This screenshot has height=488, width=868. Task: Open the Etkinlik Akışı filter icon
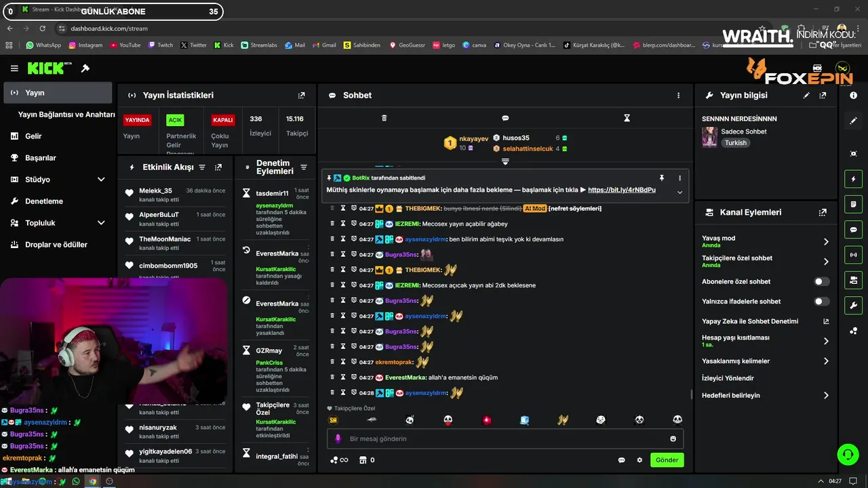point(201,167)
